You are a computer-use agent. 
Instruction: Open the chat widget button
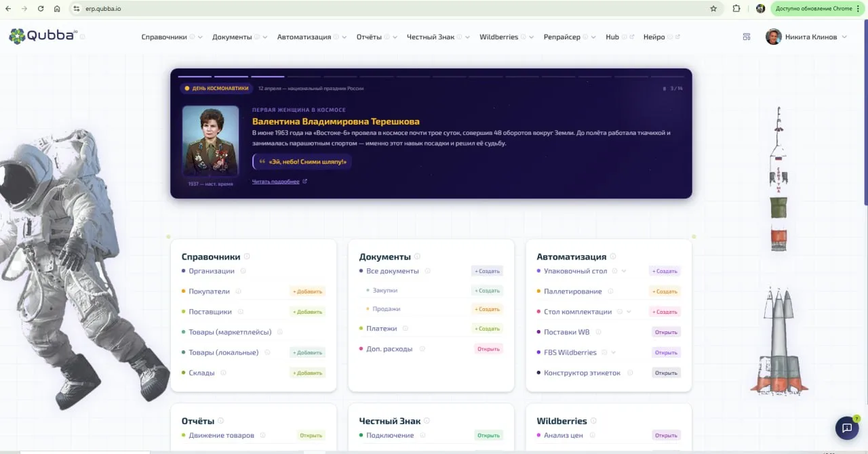coord(847,428)
